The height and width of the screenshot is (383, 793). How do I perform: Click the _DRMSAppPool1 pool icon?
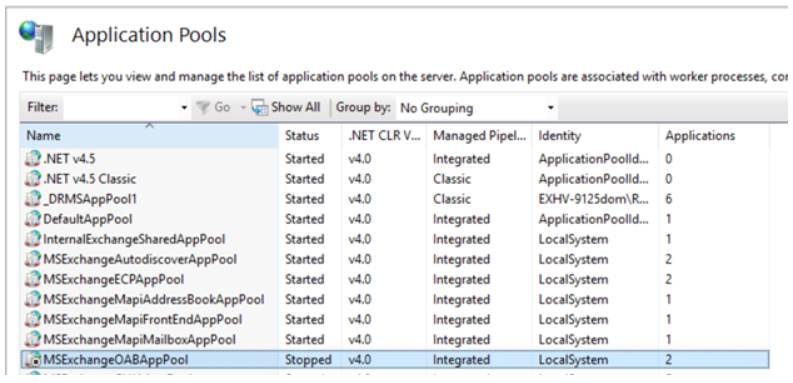pos(33,199)
